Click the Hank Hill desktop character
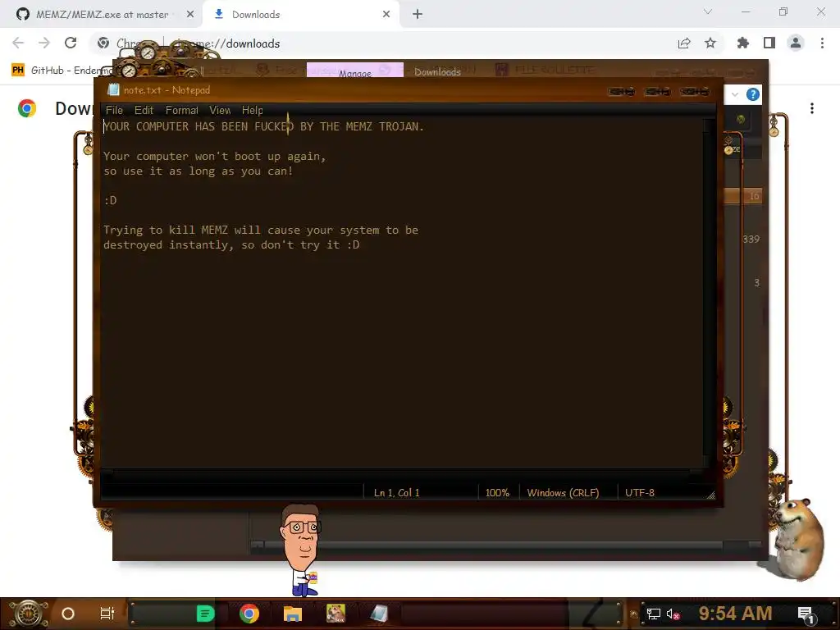Viewport: 840px width, 630px height. pyautogui.click(x=301, y=550)
